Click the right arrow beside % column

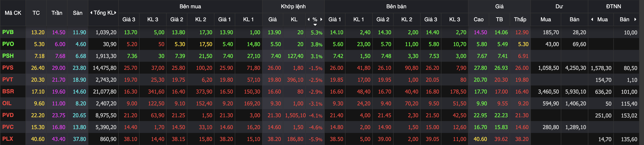pyautogui.click(x=321, y=19)
